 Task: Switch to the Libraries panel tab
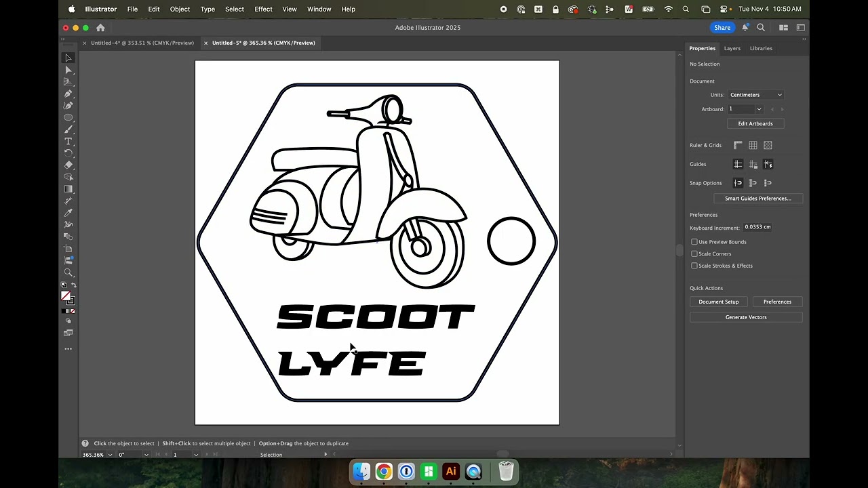761,48
